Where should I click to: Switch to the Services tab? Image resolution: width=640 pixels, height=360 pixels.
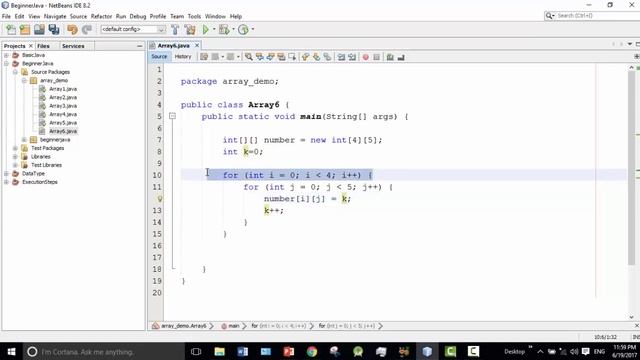(x=73, y=46)
